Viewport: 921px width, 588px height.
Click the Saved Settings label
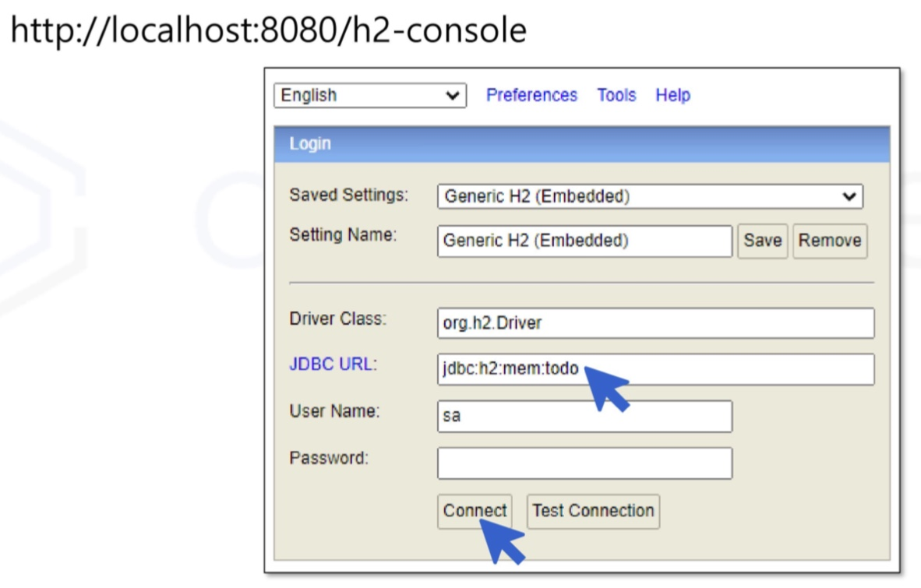point(348,195)
